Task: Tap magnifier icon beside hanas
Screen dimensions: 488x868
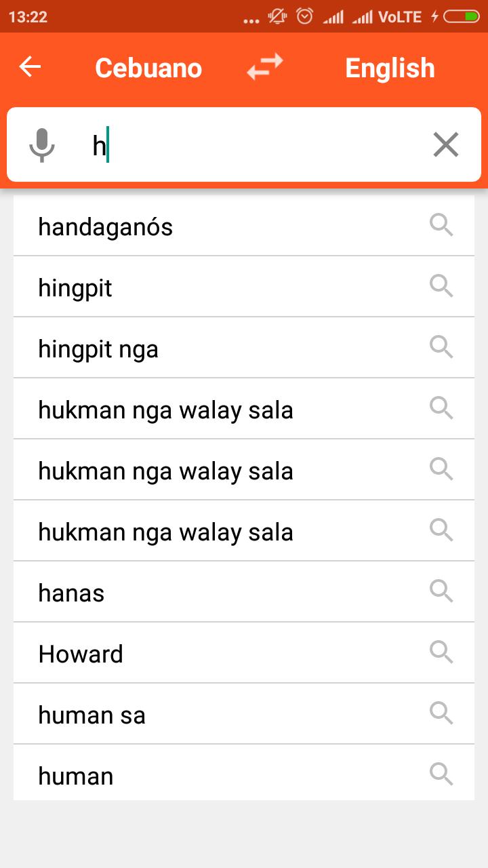Action: click(441, 591)
